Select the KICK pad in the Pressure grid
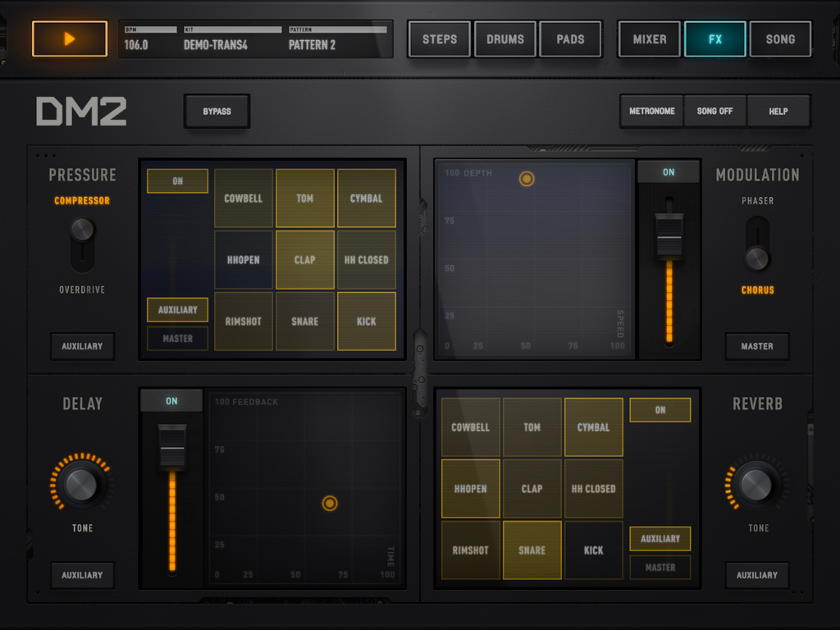The image size is (840, 630). [366, 321]
